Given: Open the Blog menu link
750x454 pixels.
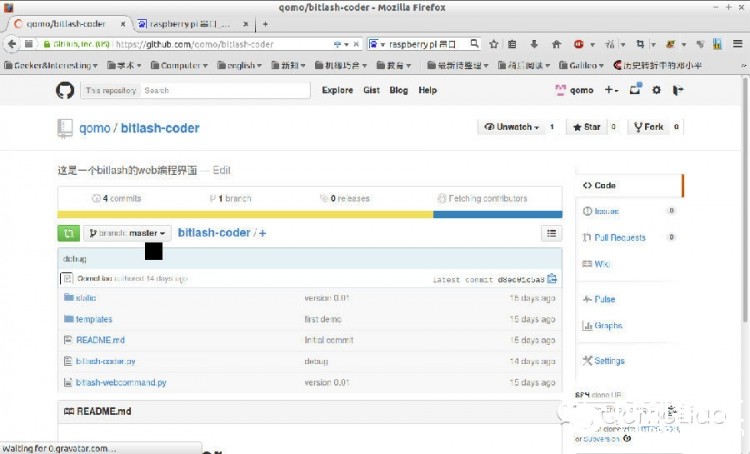Looking at the screenshot, I should tap(398, 90).
